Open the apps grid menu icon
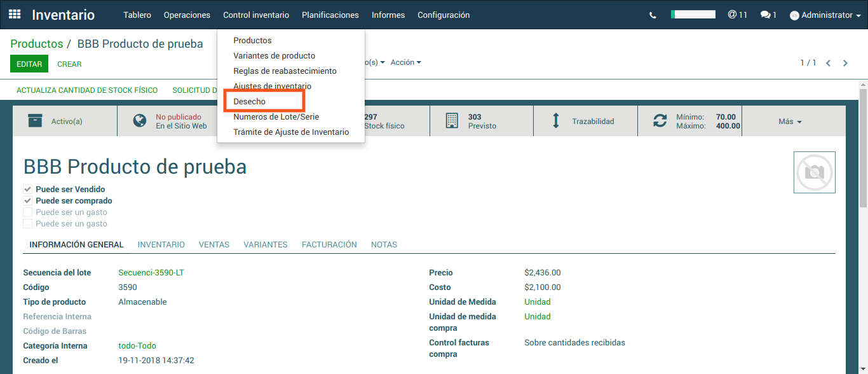The height and width of the screenshot is (374, 868). point(15,15)
